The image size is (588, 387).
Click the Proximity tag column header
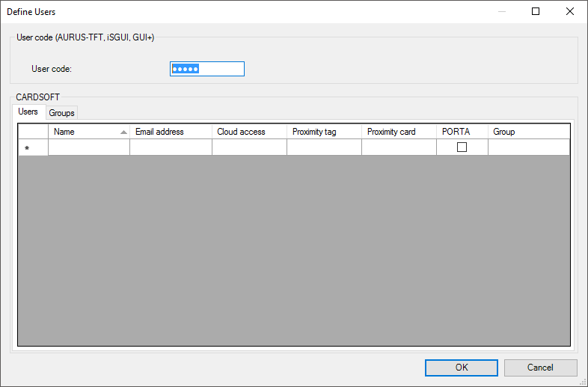click(324, 132)
